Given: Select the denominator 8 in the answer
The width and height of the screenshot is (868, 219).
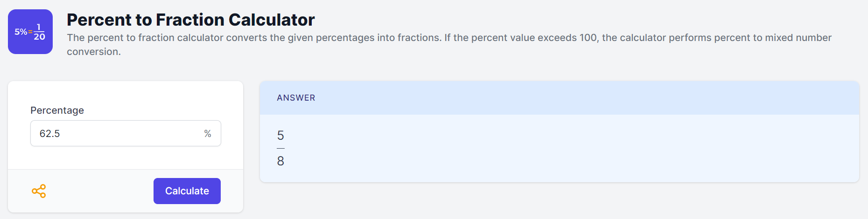Looking at the screenshot, I should point(280,161).
